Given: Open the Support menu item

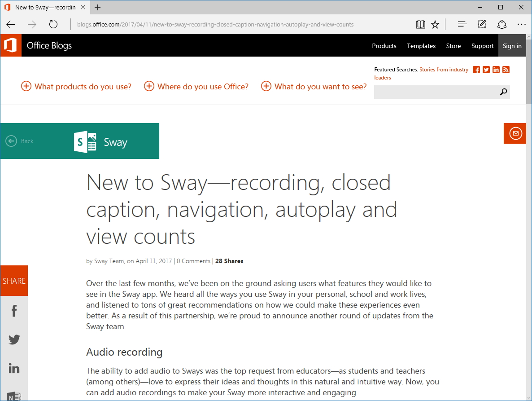Looking at the screenshot, I should coord(483,46).
